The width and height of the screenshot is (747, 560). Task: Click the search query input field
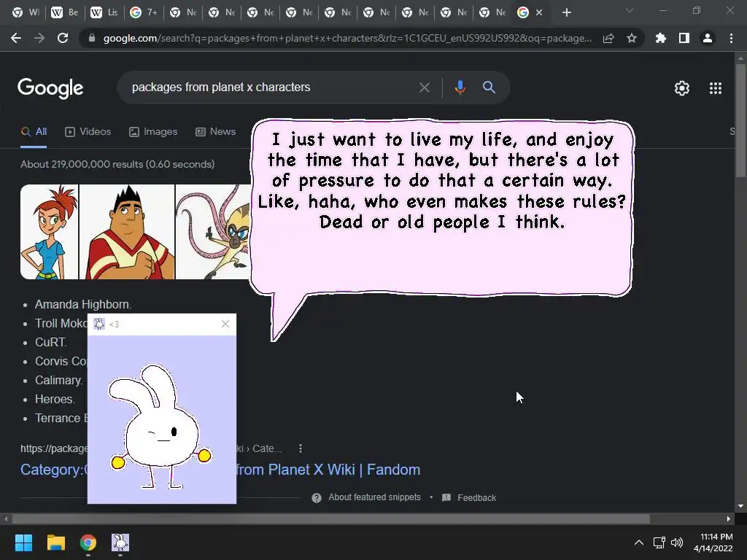pyautogui.click(x=269, y=87)
